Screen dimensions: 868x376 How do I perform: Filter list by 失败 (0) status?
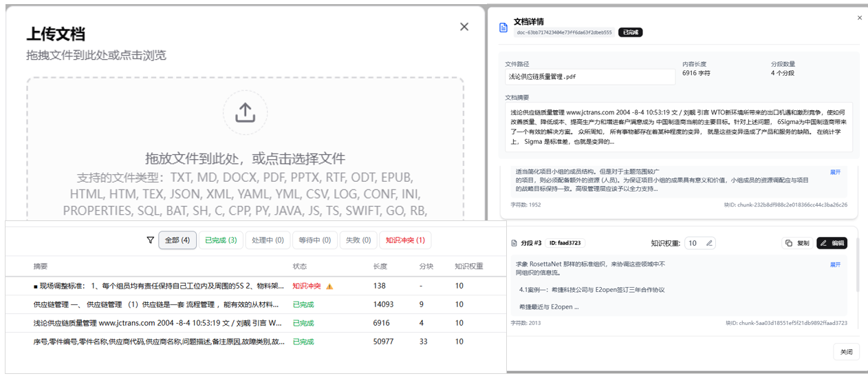click(358, 240)
